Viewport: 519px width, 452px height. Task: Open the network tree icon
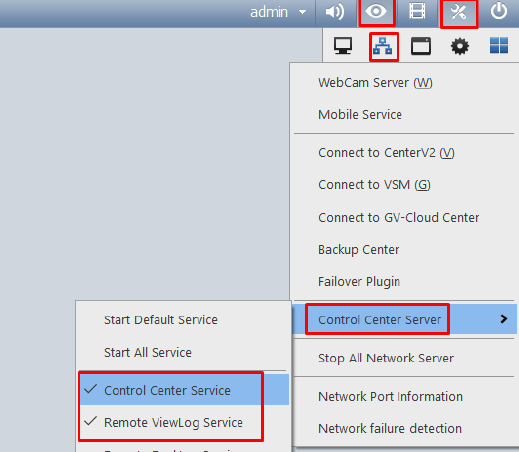(x=383, y=46)
